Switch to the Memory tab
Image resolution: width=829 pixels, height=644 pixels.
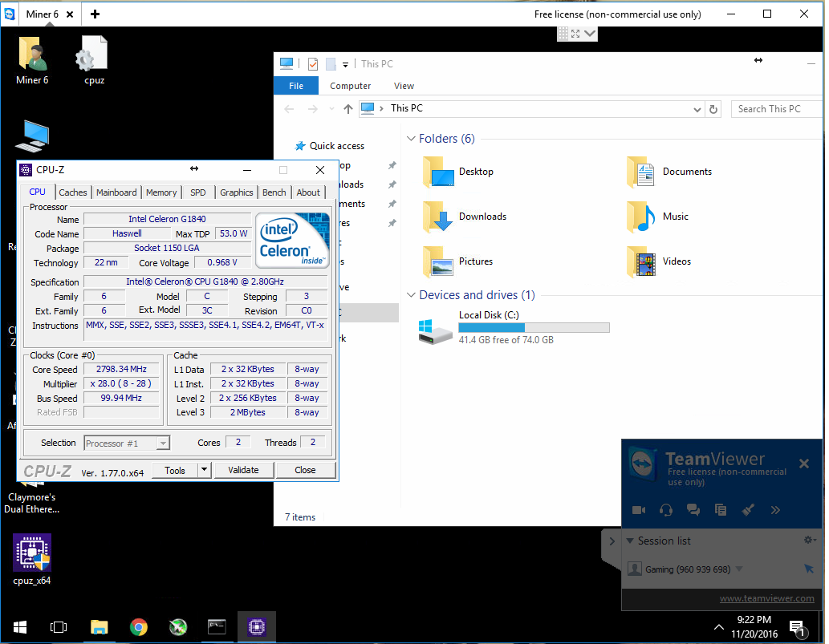pyautogui.click(x=161, y=192)
